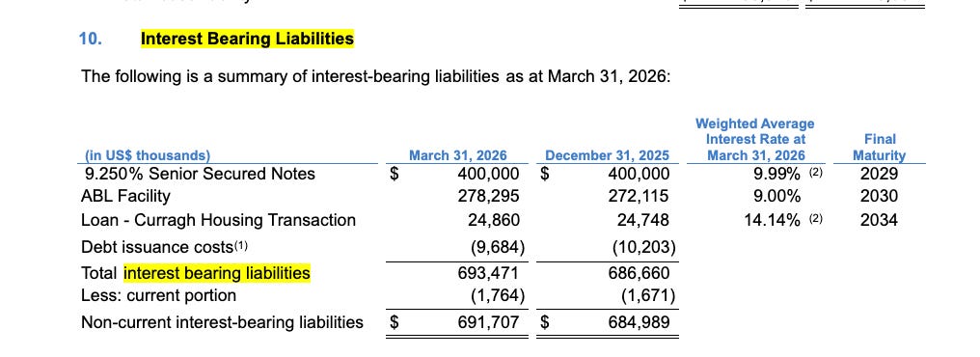Select the 9.250% Senior Secured Notes row label
The width and height of the screenshot is (980, 357).
tap(200, 173)
